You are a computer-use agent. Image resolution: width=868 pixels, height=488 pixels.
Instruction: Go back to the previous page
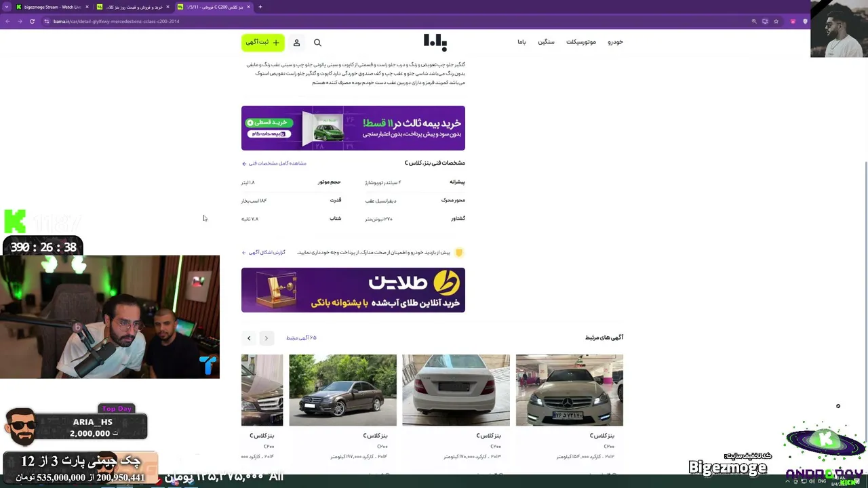point(7,21)
